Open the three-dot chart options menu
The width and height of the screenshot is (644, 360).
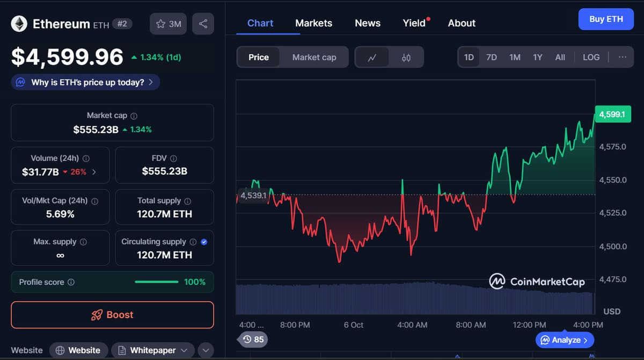coord(622,57)
